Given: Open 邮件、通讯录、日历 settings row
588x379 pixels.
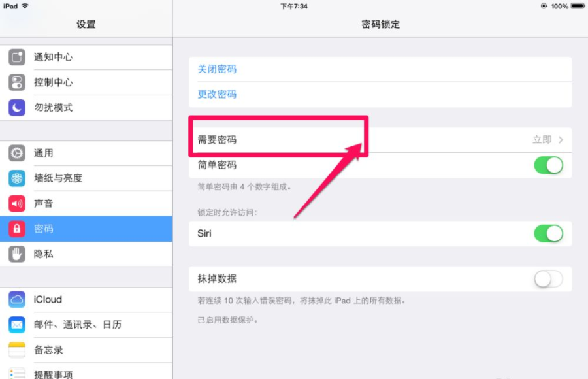Looking at the screenshot, I should click(x=86, y=325).
